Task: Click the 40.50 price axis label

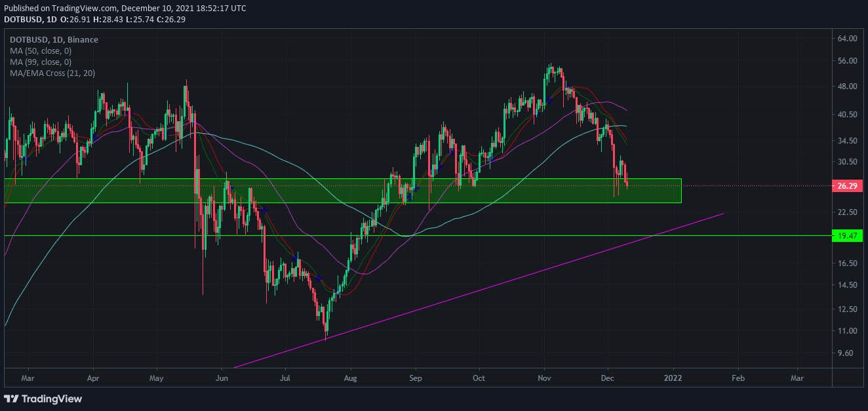Action: pos(847,114)
